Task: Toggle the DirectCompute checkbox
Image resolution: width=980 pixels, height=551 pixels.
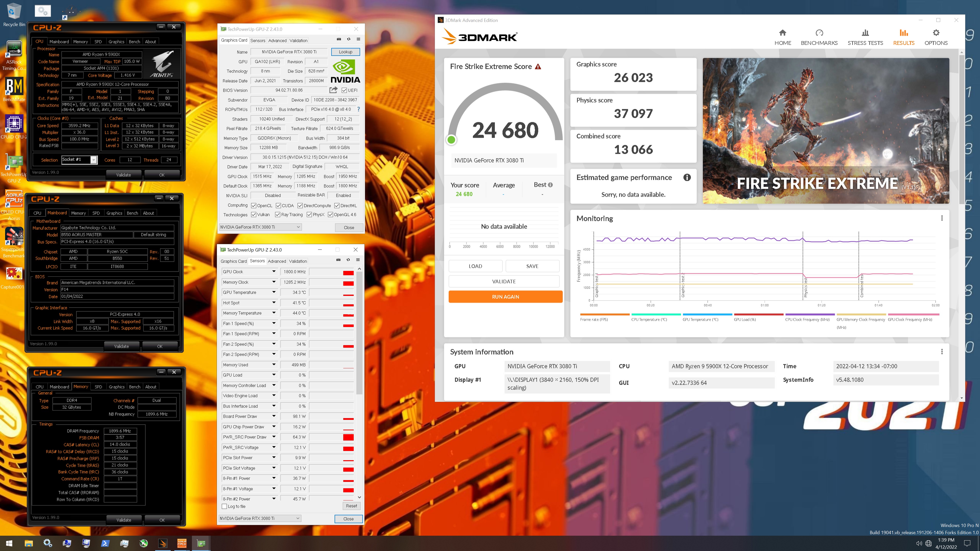Action: pos(300,206)
